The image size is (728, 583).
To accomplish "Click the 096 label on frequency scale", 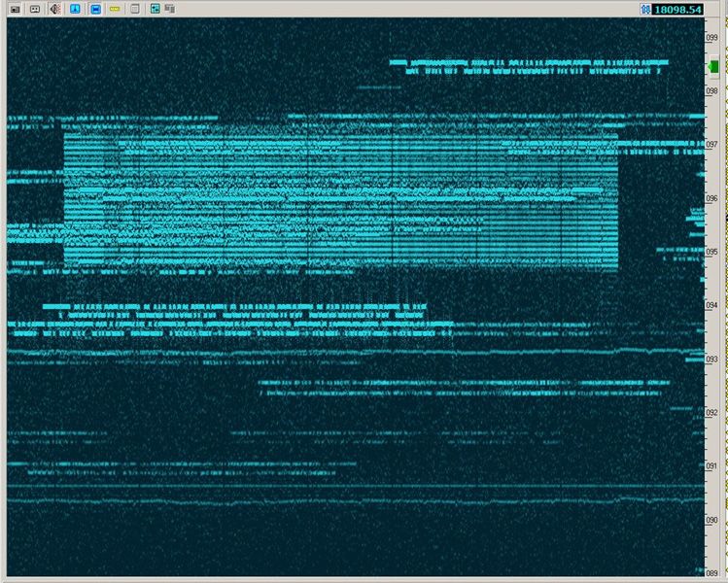I will [x=711, y=198].
